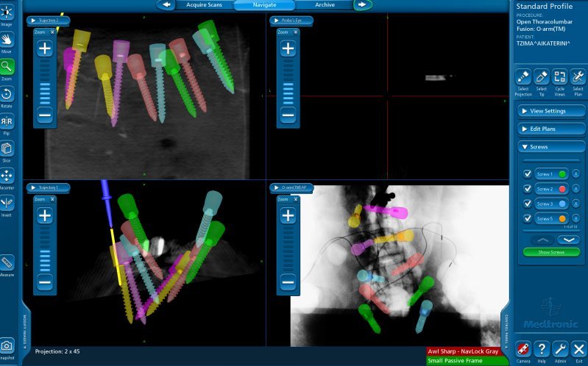Open the Camera status icon

click(523, 350)
